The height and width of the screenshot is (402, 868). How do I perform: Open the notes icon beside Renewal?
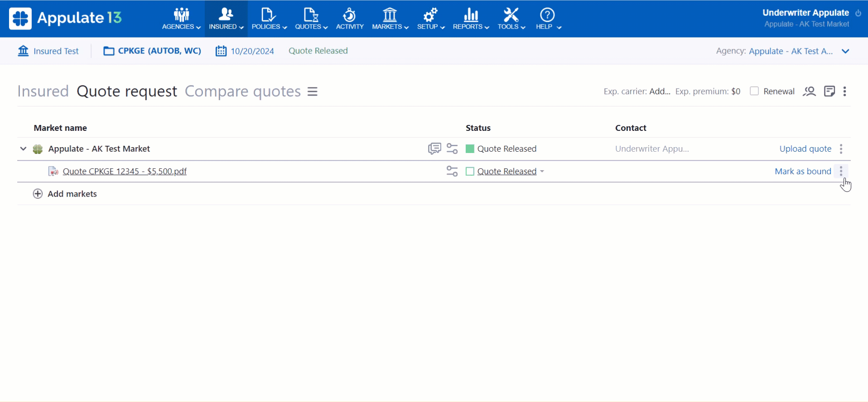pyautogui.click(x=829, y=91)
